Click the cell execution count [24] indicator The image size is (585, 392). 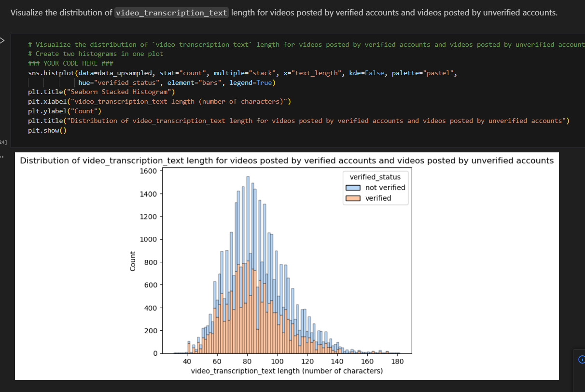pos(3,142)
